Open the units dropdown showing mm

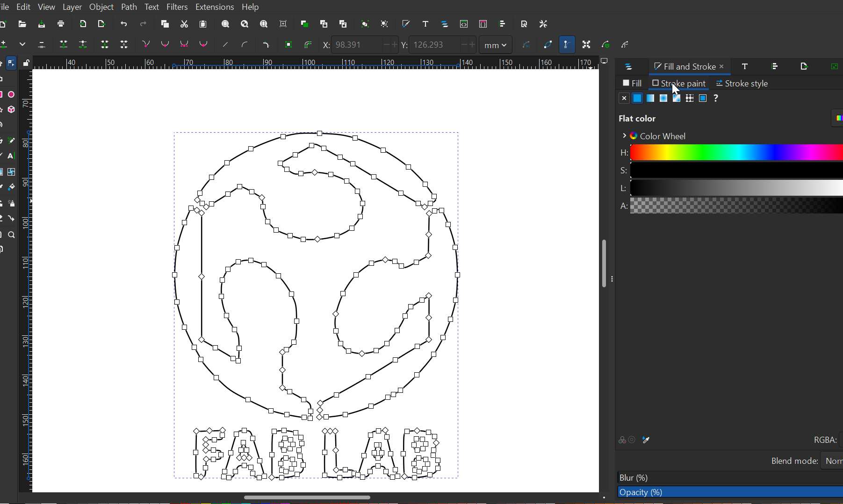pyautogui.click(x=495, y=44)
